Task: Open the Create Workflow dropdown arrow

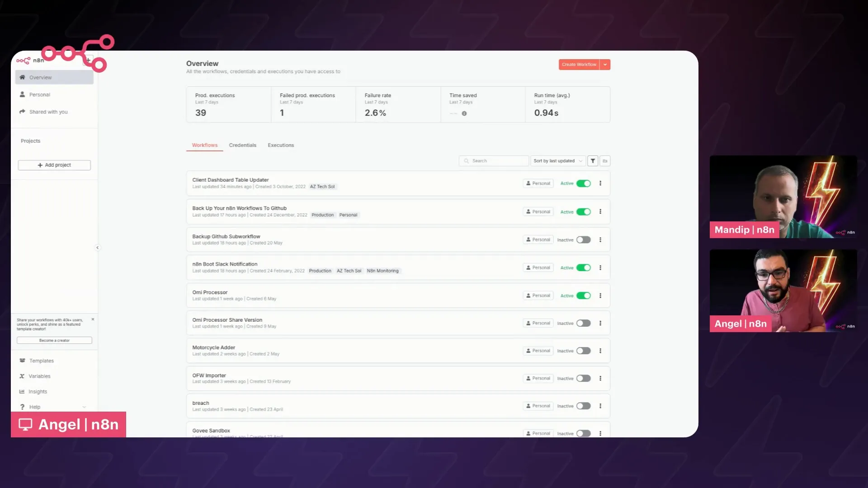Action: coord(605,65)
